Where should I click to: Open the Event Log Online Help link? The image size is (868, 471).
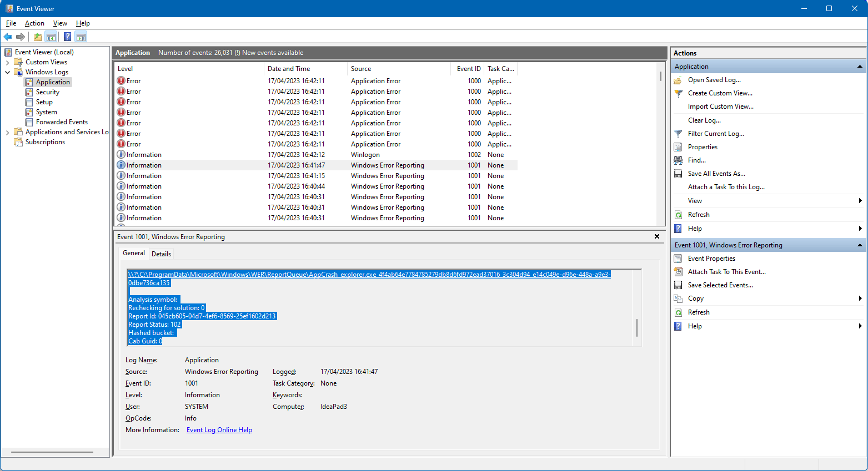tap(219, 429)
